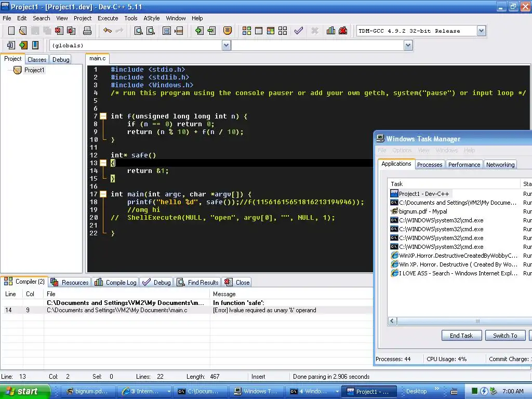Click the Close file toolbar icon

[59, 31]
